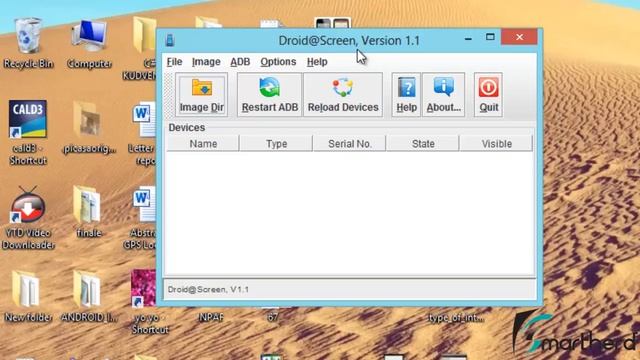Select the yo yo Shortcut icon

click(145, 302)
